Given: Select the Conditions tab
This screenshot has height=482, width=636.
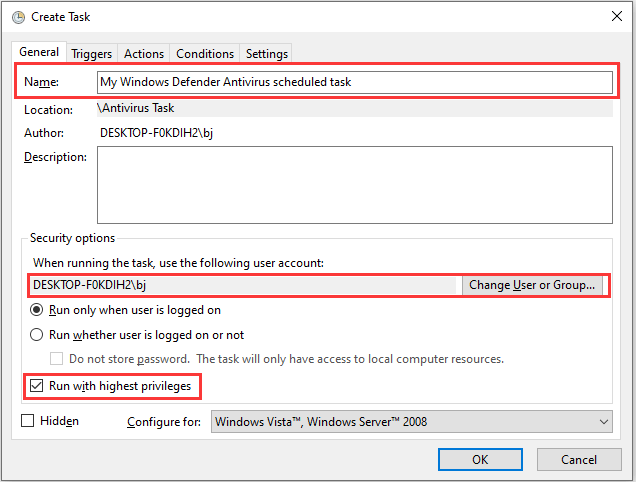Looking at the screenshot, I should point(205,54).
